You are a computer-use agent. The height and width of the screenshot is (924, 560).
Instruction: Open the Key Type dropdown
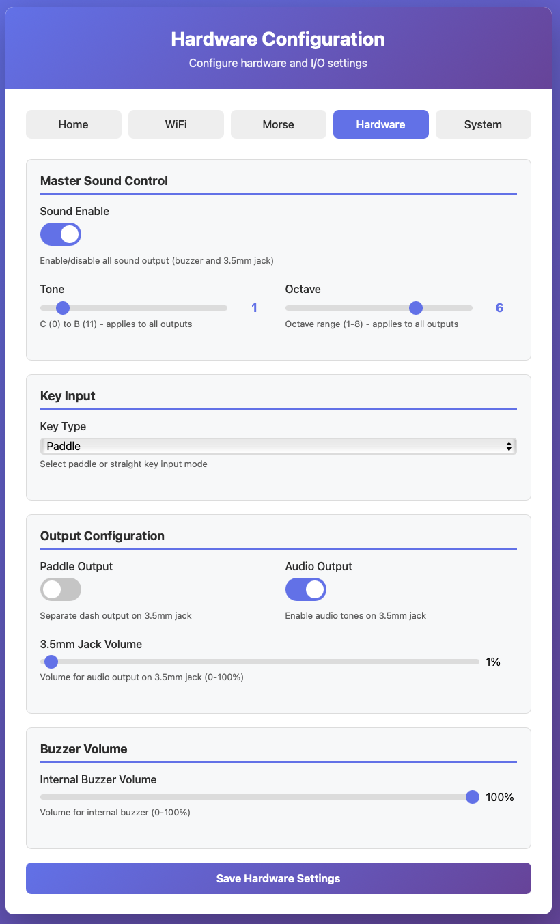coord(279,446)
